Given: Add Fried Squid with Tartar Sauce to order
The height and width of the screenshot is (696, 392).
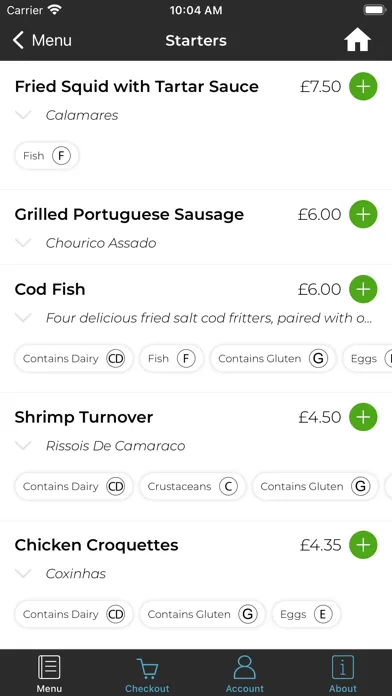Looking at the screenshot, I should (x=363, y=86).
